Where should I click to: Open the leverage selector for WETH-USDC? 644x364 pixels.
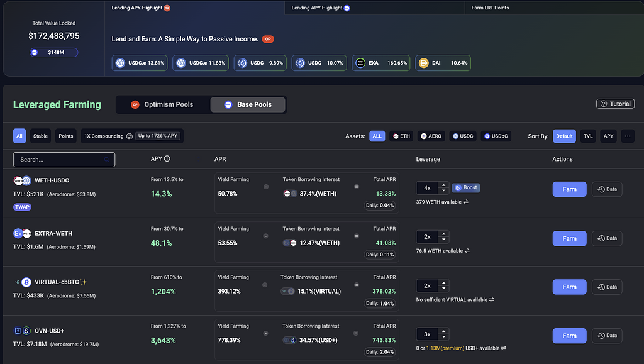pyautogui.click(x=428, y=188)
